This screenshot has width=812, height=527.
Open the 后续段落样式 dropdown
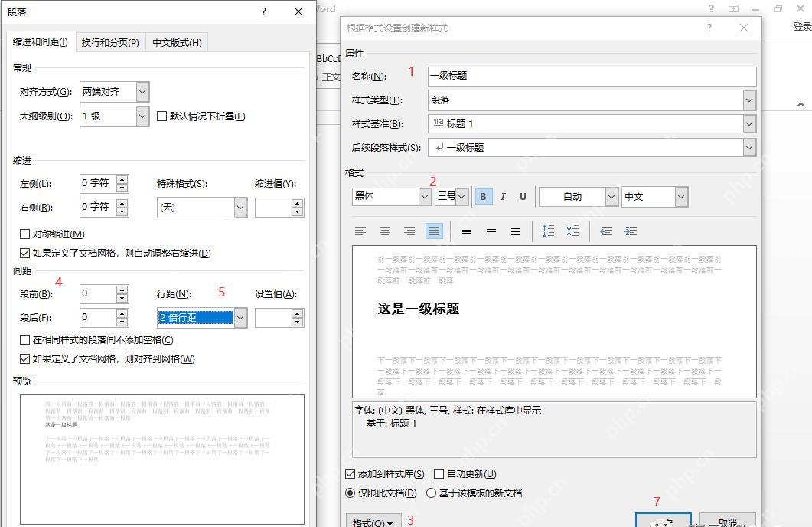(749, 148)
